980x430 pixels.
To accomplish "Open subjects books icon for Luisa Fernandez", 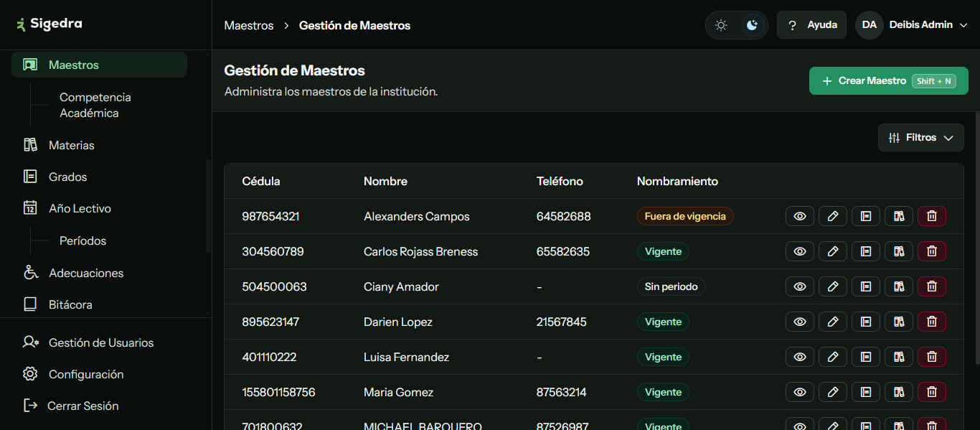I will pos(899,357).
